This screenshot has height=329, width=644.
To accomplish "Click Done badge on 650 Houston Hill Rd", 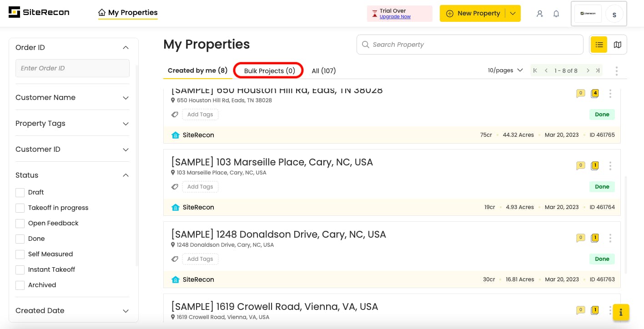I will [602, 115].
